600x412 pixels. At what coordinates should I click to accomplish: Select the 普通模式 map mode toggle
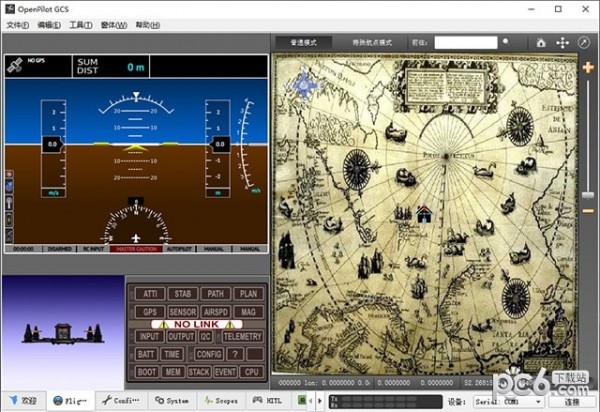(303, 42)
